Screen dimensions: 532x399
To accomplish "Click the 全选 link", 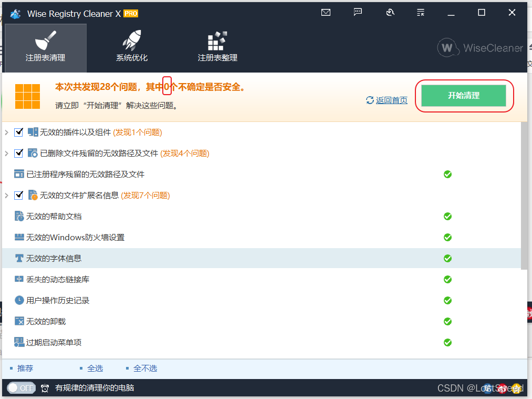I will coord(95,369).
